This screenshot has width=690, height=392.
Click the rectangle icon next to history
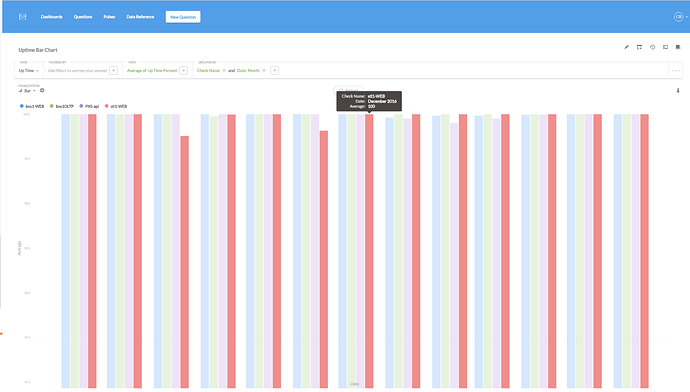coord(665,47)
